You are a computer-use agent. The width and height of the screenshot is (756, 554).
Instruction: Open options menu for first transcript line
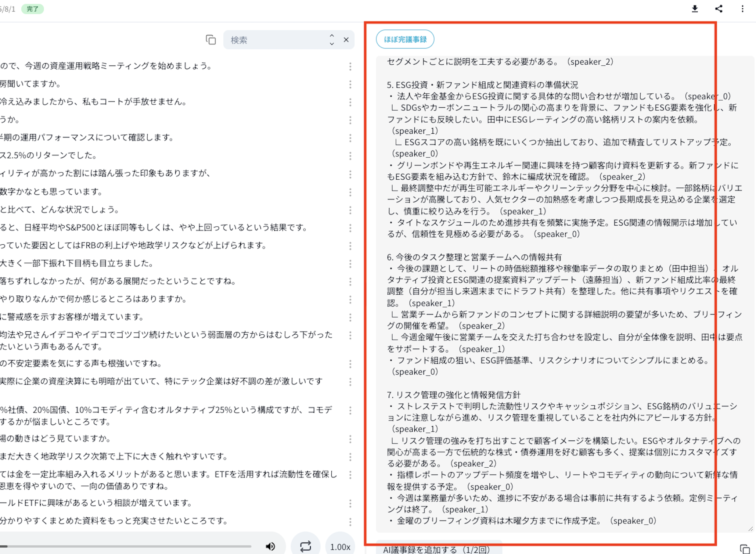point(350,66)
